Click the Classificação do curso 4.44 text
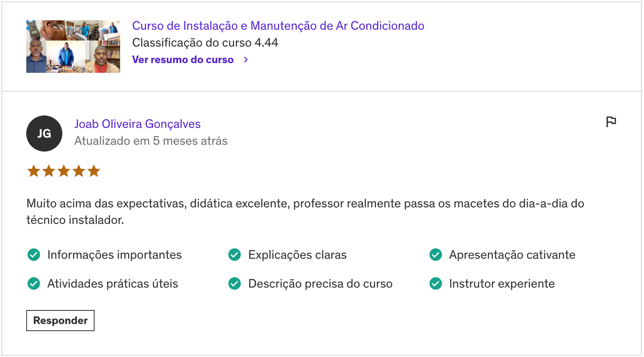644x357 pixels. 205,43
